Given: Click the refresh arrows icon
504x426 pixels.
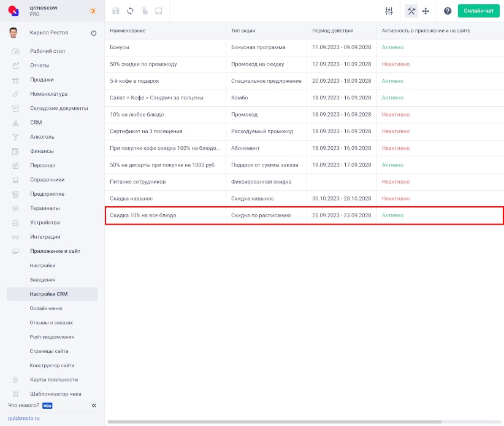Looking at the screenshot, I should [x=130, y=11].
